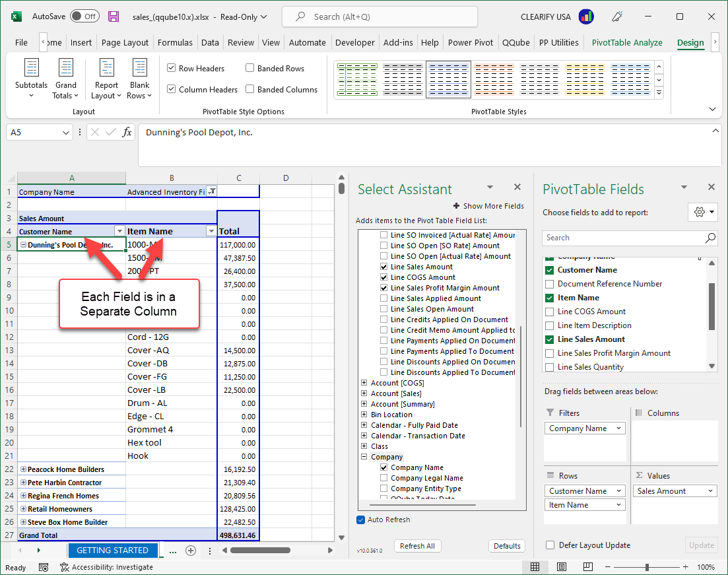Viewport: 728px width, 575px height.
Task: Switch to the PivotTable Analyze tab
Action: point(627,42)
